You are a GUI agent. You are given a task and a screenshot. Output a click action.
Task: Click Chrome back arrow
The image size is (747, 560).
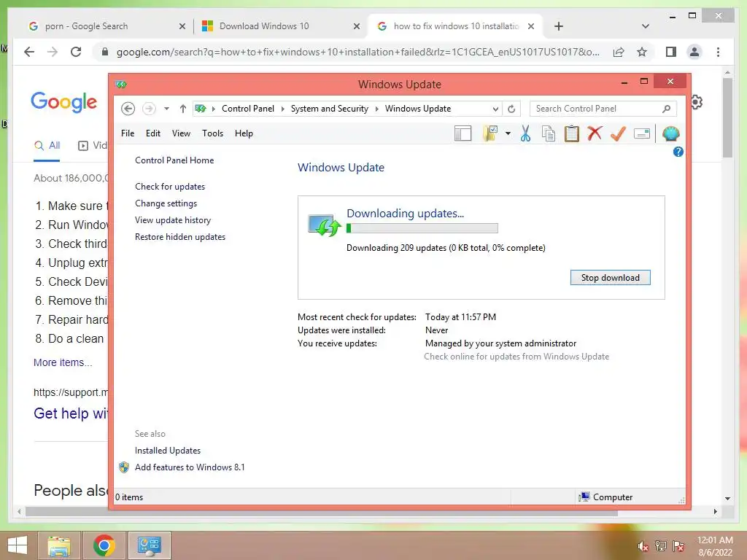(29, 52)
